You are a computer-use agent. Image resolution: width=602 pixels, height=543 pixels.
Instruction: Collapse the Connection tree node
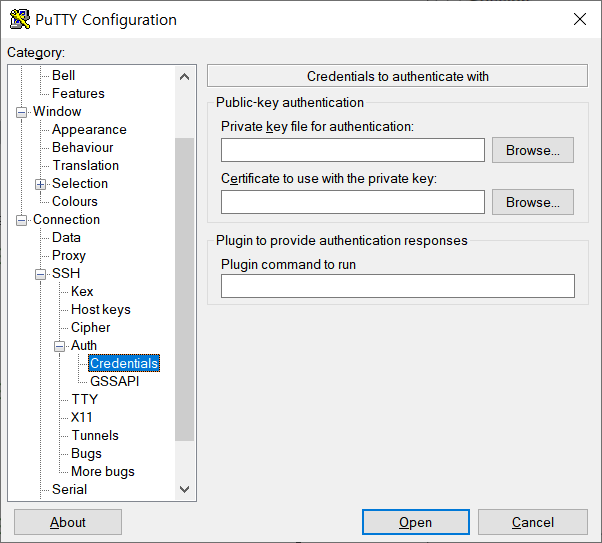[22, 220]
